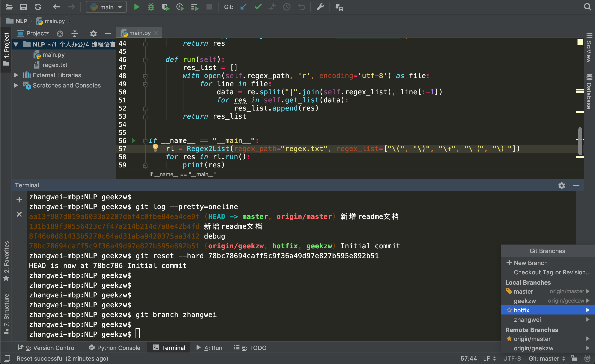Run the main configuration with the green play icon

137,7
